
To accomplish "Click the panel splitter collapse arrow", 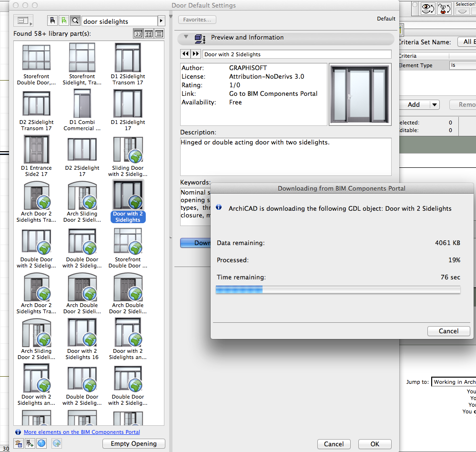I will (171, 17).
